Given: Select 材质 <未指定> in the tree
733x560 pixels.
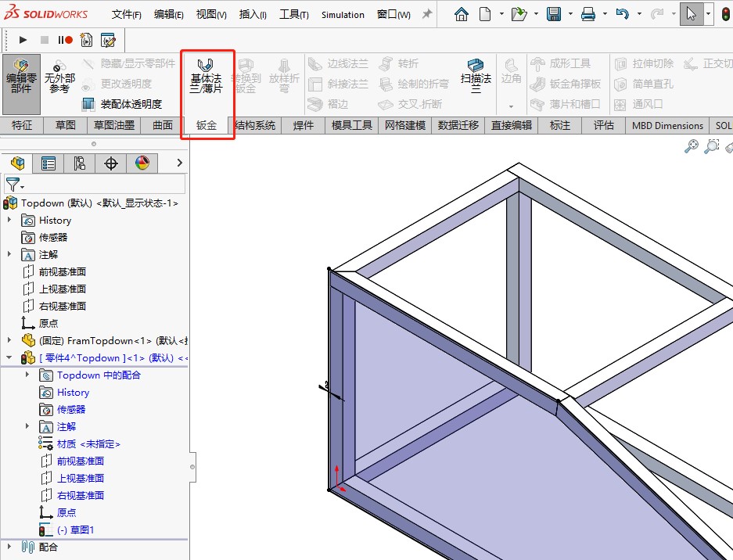Looking at the screenshot, I should coord(80,443).
